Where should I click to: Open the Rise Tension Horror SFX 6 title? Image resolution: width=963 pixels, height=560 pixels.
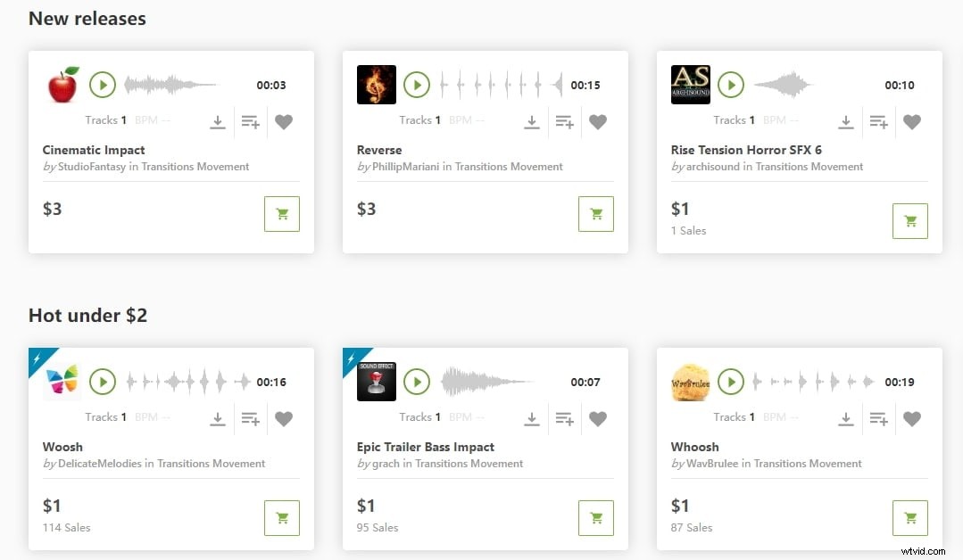(x=746, y=150)
